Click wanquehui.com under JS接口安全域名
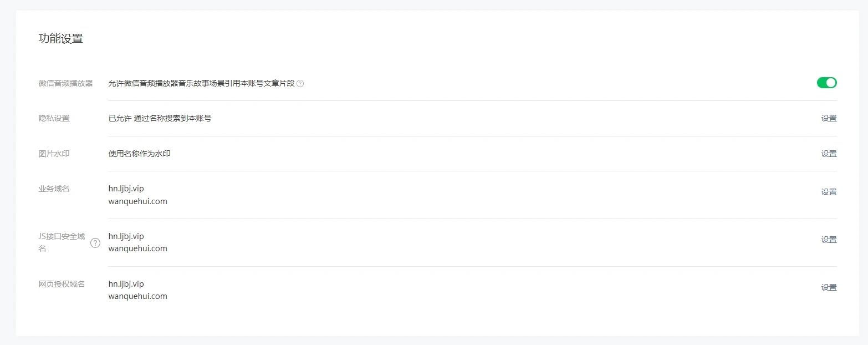Screen dimensions: 868x345 coord(137,248)
